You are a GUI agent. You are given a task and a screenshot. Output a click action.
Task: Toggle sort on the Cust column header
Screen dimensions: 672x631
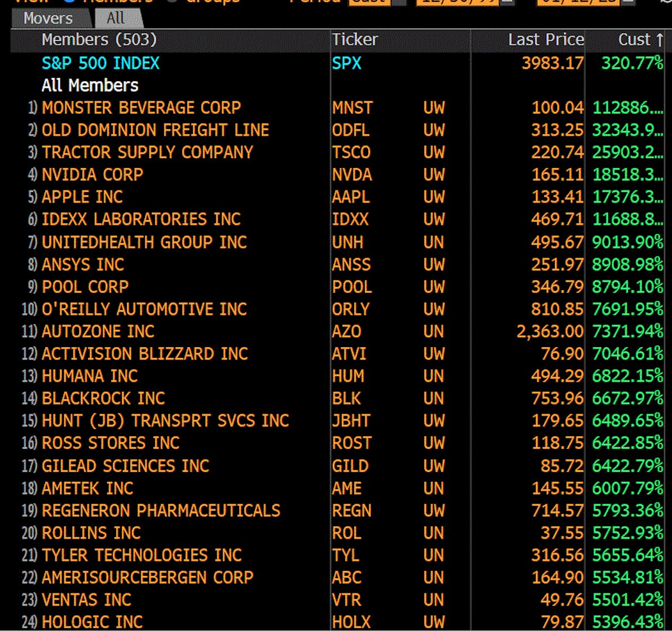(x=641, y=40)
